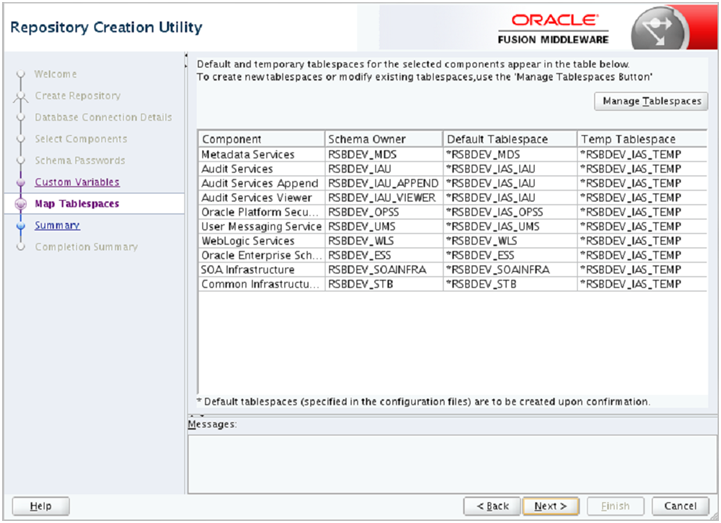Image resolution: width=721 pixels, height=523 pixels.
Task: Open Help for this wizard page
Action: pyautogui.click(x=41, y=506)
